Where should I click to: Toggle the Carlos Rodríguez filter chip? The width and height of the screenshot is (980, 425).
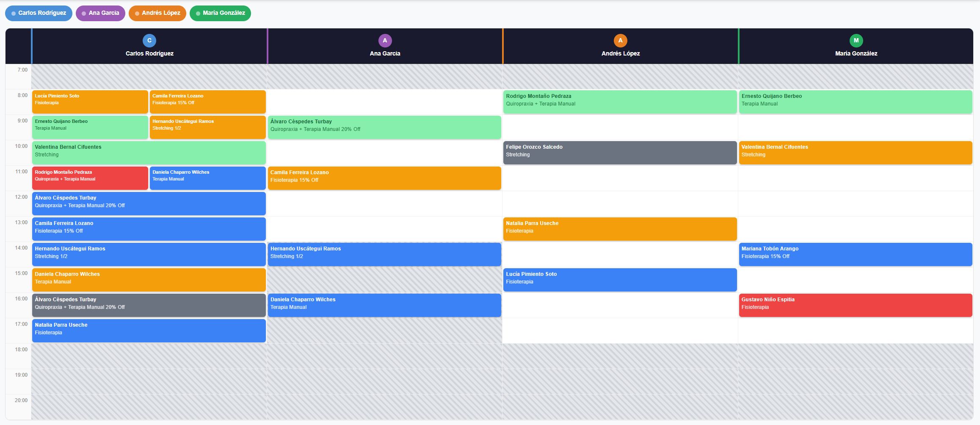pos(39,13)
